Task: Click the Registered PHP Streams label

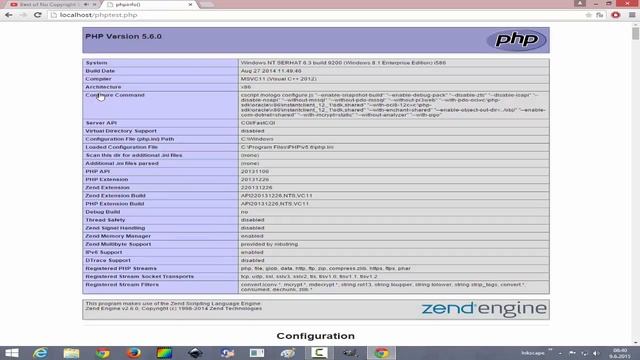Action: [121, 269]
